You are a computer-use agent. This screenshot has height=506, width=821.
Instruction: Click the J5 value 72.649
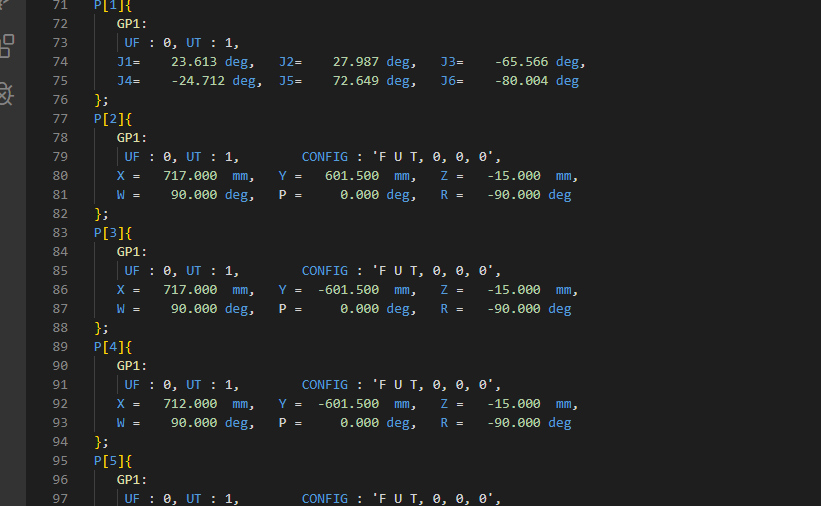pos(356,81)
